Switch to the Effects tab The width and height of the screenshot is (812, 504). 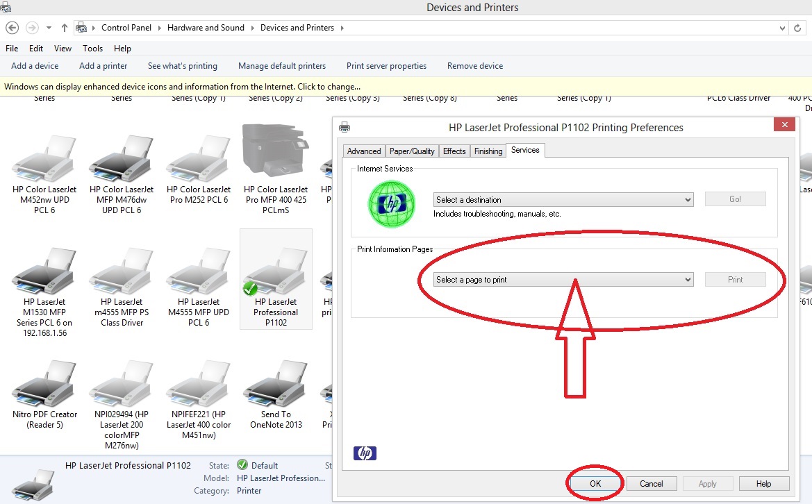coord(454,151)
